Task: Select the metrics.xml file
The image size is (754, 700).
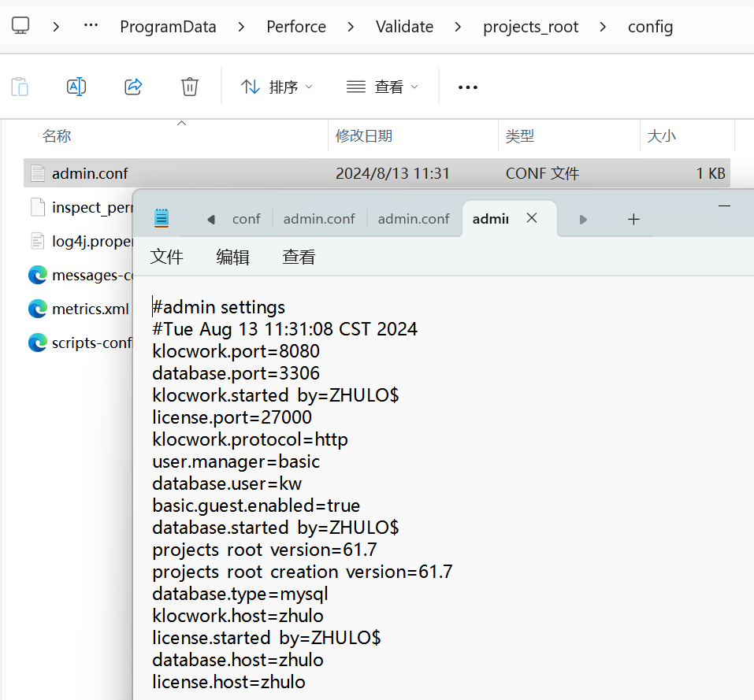Action: tap(89, 309)
